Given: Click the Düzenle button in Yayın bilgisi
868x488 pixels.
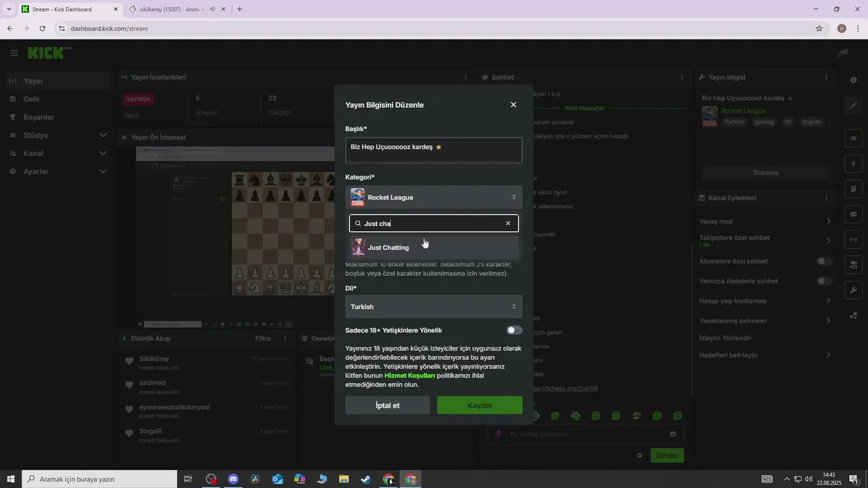Looking at the screenshot, I should coord(766,172).
